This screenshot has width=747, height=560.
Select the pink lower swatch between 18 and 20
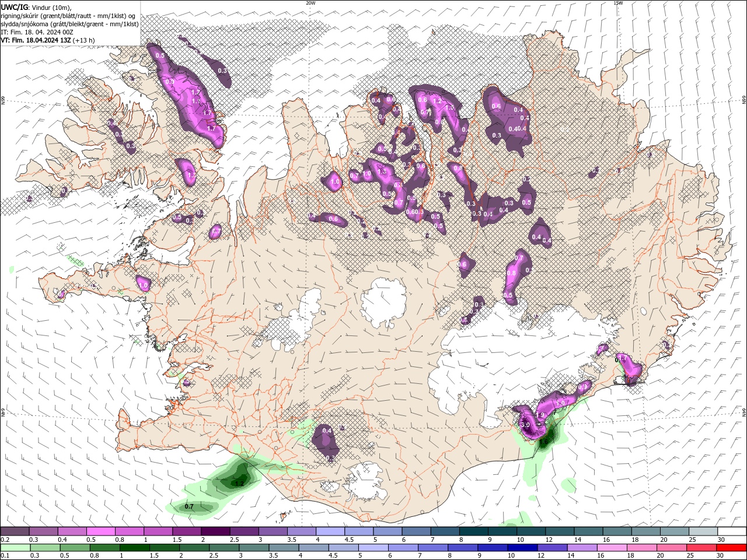pos(641,548)
